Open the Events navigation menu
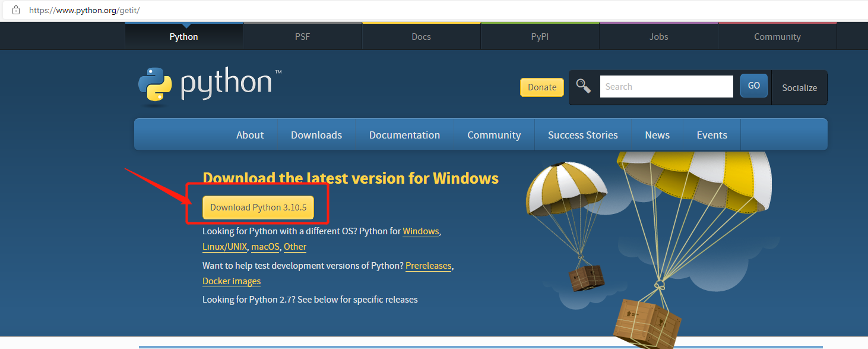 click(712, 135)
